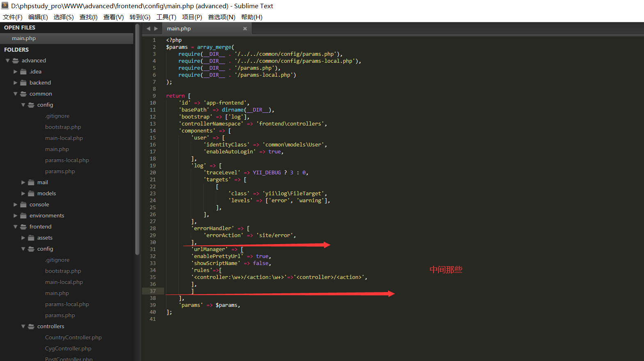Click the controllers folder icon
The width and height of the screenshot is (644, 361).
pos(31,326)
